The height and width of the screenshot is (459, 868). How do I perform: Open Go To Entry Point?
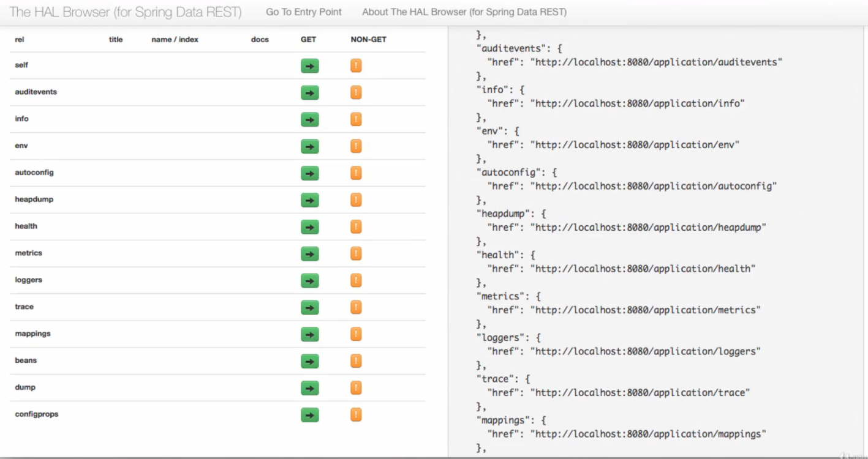pyautogui.click(x=304, y=12)
